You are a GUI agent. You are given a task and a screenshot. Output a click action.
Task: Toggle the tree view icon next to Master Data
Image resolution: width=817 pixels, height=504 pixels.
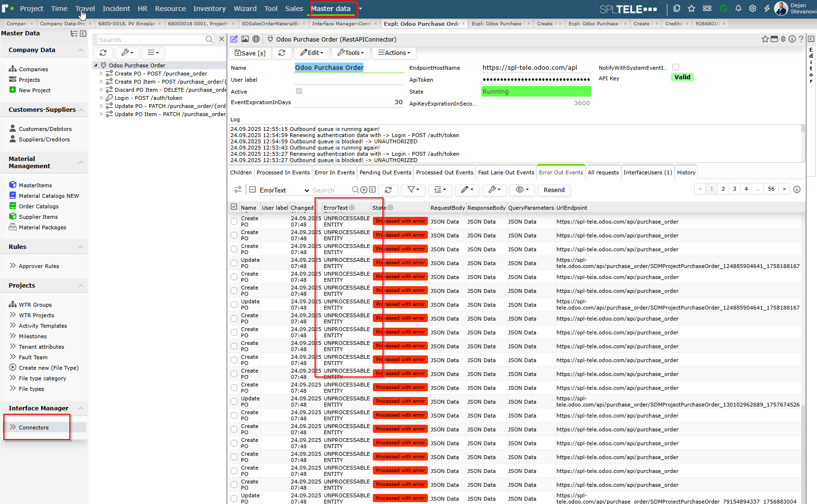point(74,33)
